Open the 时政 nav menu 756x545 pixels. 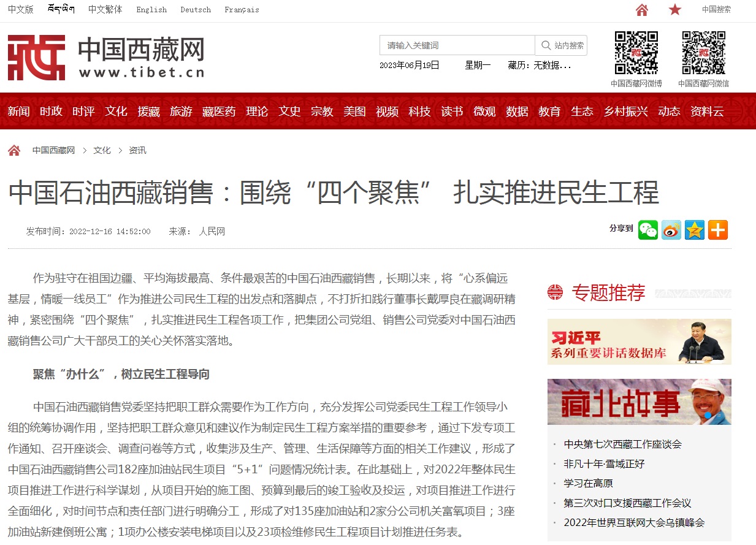click(52, 111)
